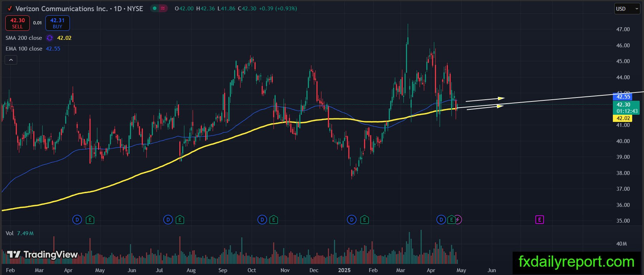Click the 38.00 price axis label
Viewport: 644px width, 275px height.
(x=623, y=173)
